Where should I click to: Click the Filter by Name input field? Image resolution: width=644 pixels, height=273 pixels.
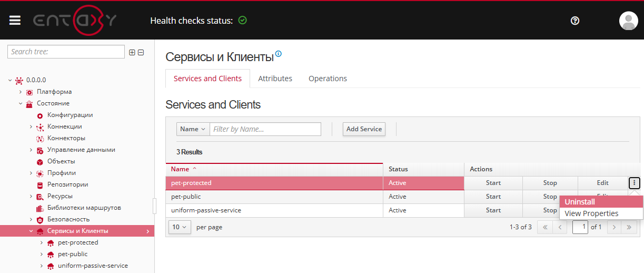click(265, 129)
